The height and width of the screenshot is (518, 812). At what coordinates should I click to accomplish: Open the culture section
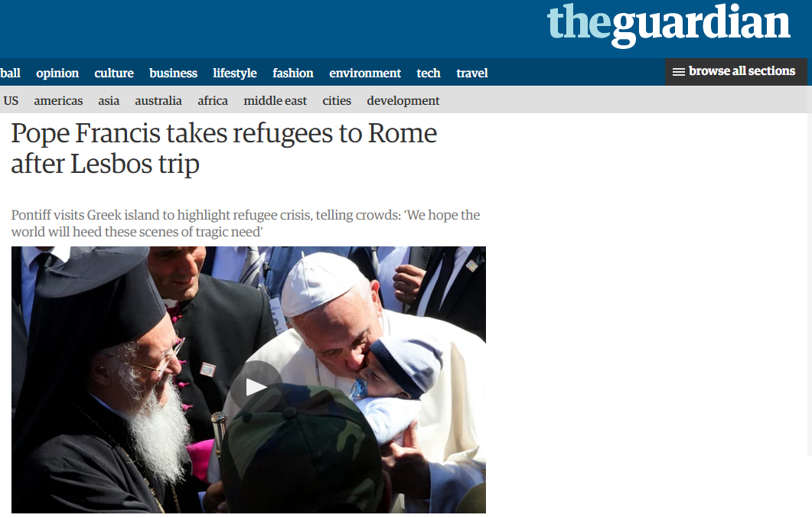pos(114,73)
